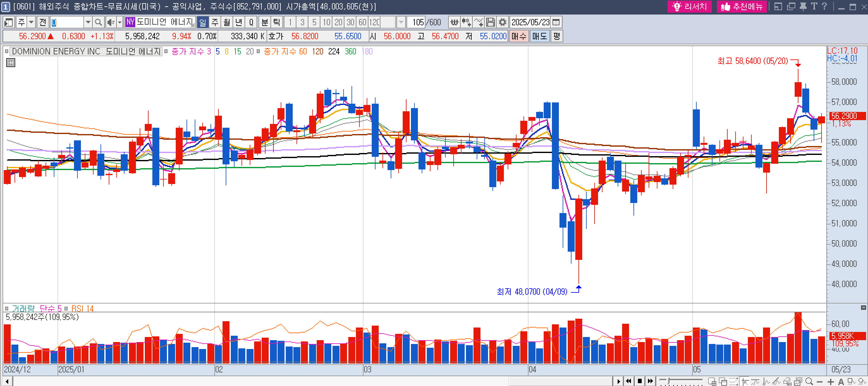Open the 추천메뉴 recommended menu

tap(742, 6)
